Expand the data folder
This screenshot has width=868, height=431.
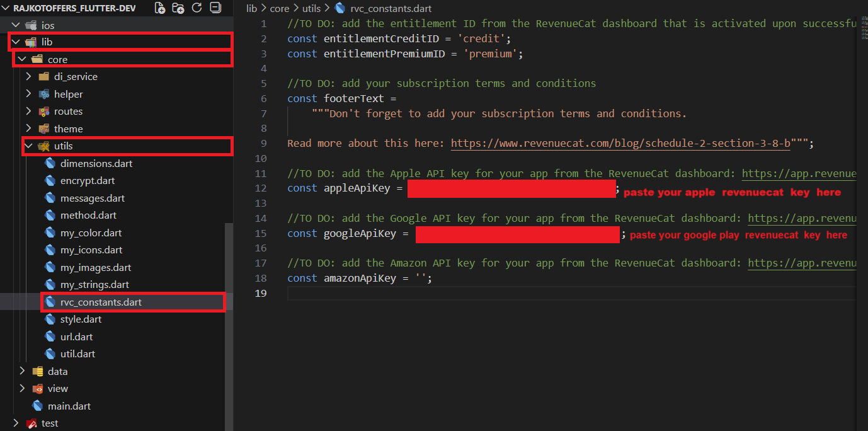coord(22,371)
